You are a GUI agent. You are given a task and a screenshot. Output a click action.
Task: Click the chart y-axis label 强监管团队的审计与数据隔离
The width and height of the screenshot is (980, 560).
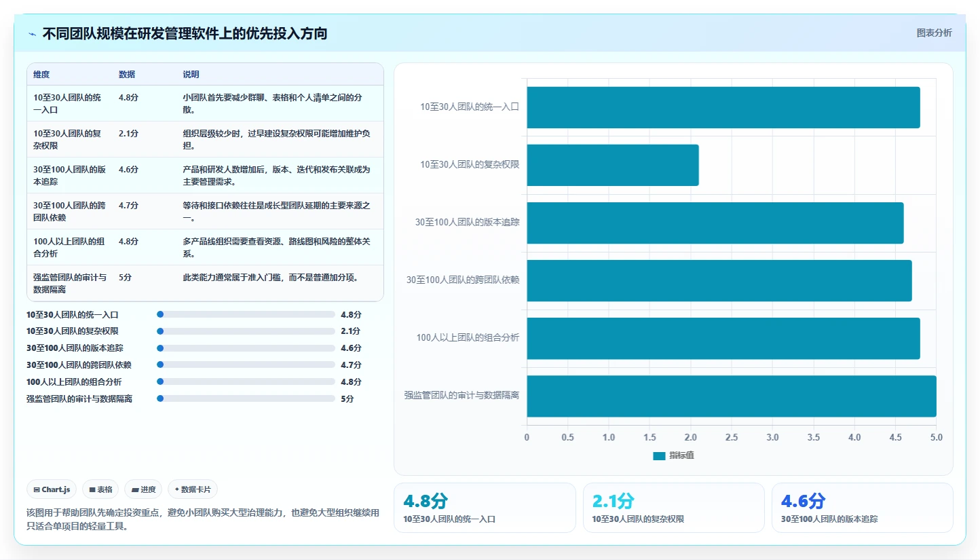coord(462,395)
